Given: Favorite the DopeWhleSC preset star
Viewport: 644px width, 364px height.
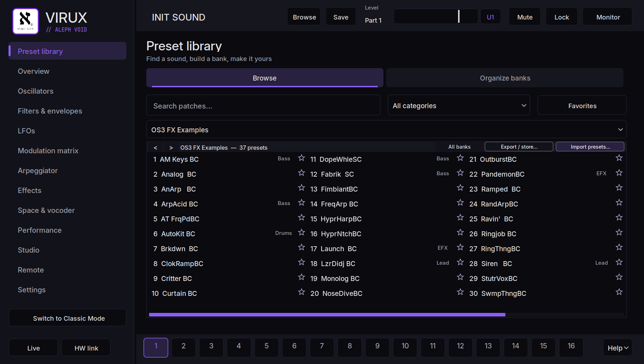Looking at the screenshot, I should (460, 158).
